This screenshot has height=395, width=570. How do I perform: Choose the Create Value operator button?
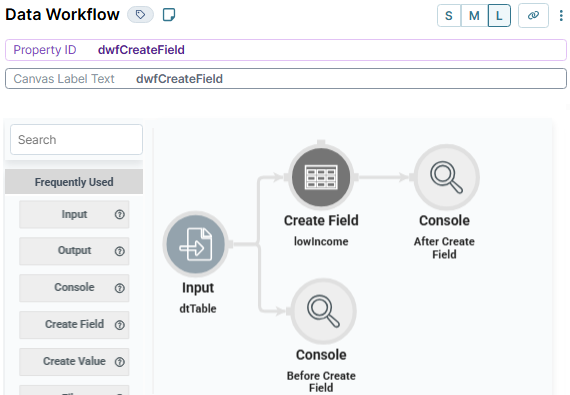tap(74, 362)
